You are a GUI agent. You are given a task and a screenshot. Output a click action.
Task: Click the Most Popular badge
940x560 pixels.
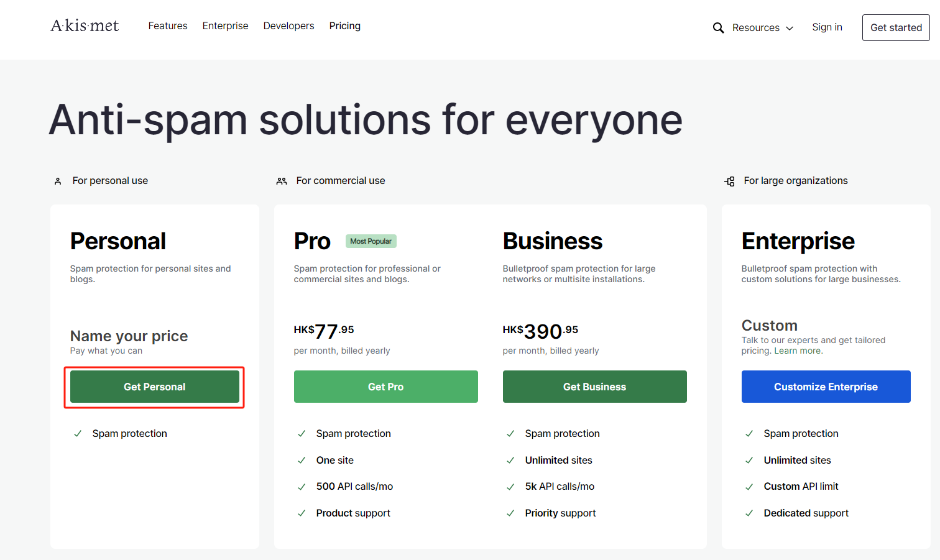371,241
